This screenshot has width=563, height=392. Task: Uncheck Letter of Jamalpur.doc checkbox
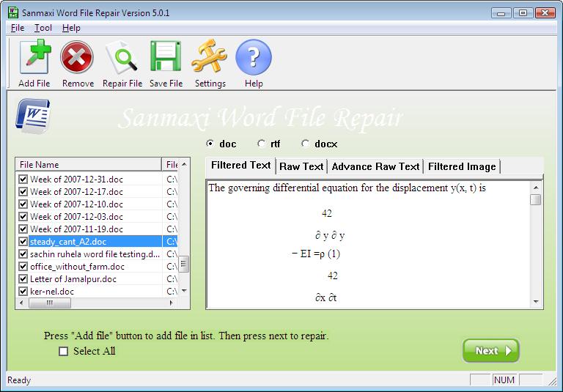click(x=23, y=278)
